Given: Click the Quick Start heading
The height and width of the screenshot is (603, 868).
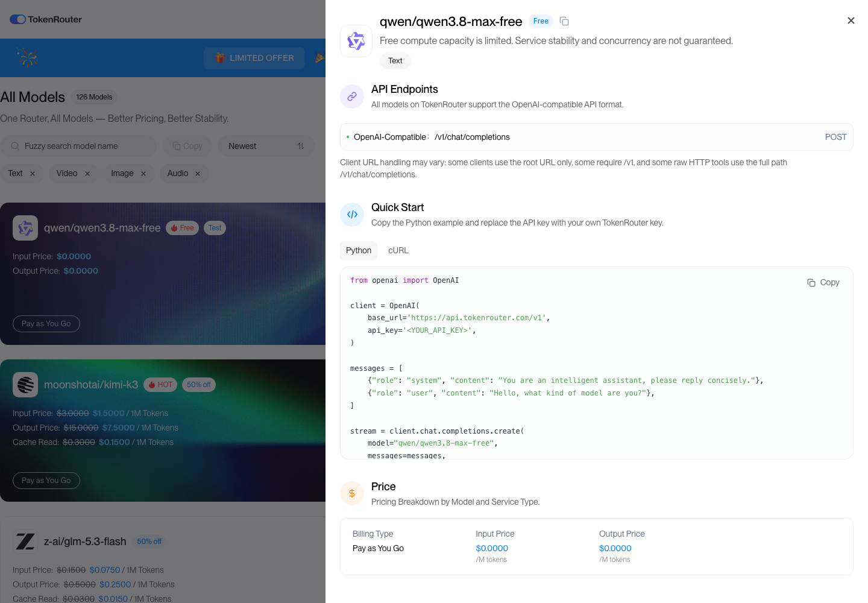Looking at the screenshot, I should tap(398, 207).
